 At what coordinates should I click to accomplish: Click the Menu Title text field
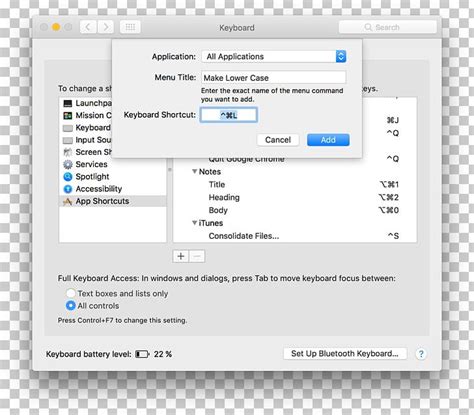[x=274, y=78]
